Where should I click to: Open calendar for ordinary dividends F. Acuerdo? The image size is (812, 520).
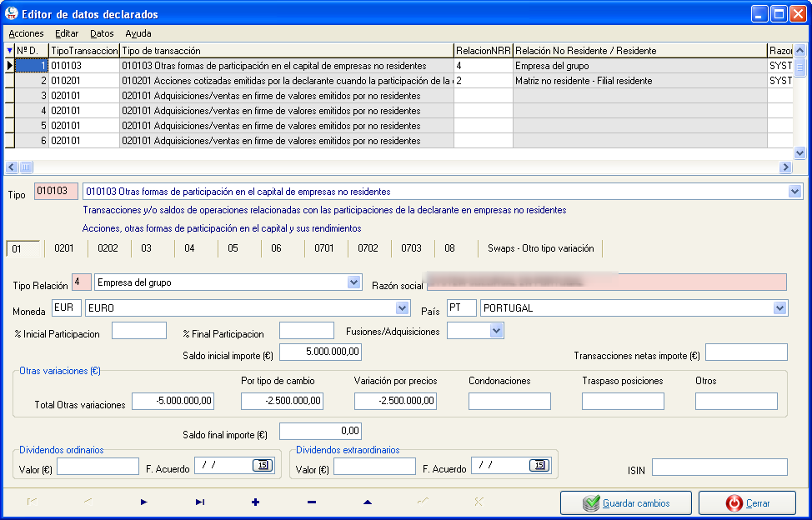click(263, 465)
